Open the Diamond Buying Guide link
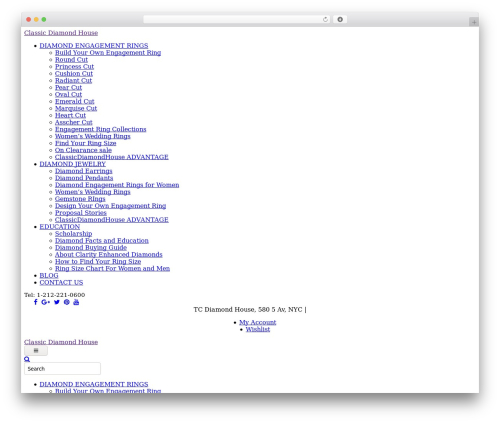 coord(91,248)
